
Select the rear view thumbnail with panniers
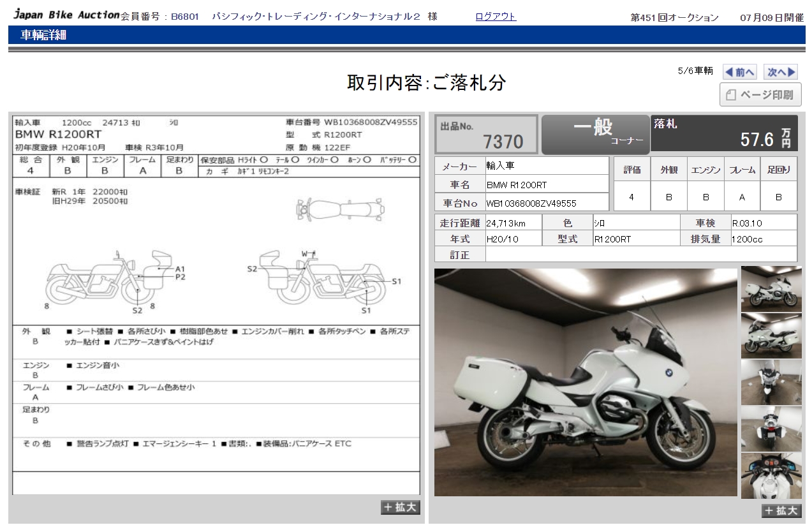771,429
